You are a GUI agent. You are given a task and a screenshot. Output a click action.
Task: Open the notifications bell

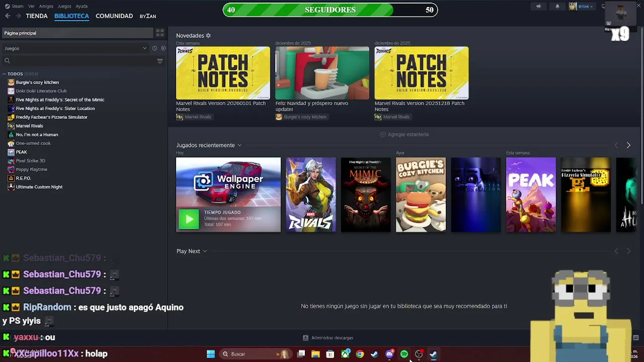pos(557,7)
